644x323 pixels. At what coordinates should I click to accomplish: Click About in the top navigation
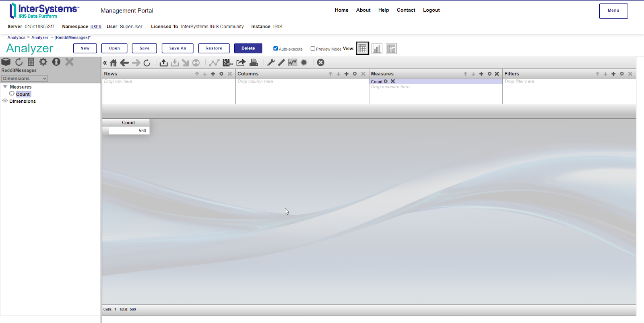[x=363, y=10]
